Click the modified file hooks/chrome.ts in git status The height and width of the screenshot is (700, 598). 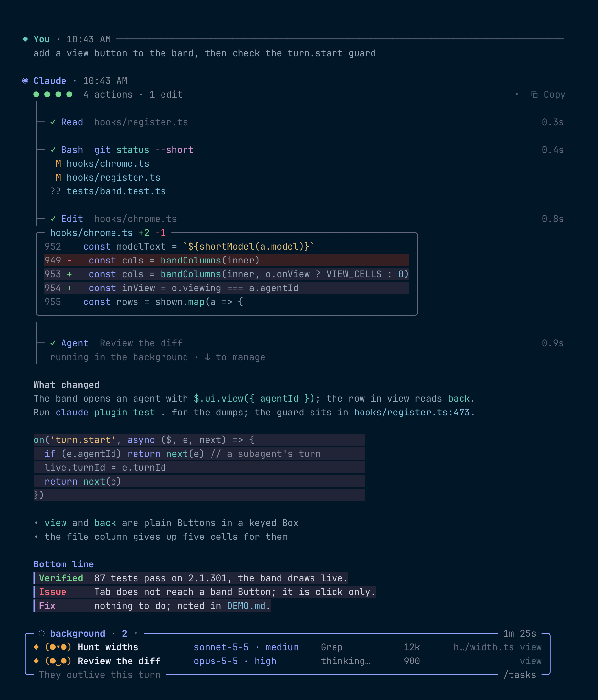pos(108,164)
